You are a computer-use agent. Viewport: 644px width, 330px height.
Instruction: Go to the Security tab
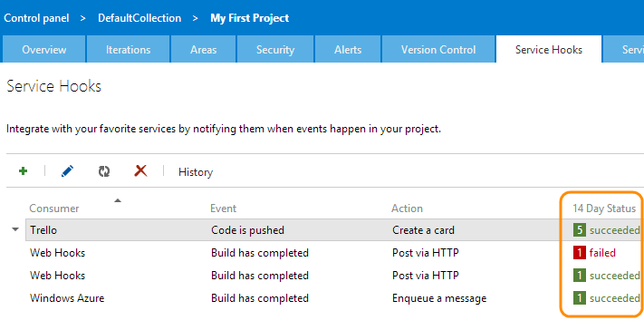(275, 49)
